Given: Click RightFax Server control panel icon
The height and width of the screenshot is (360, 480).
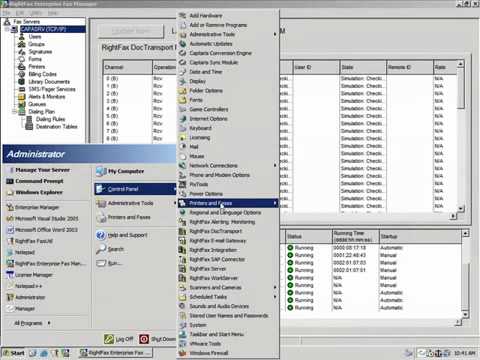Looking at the screenshot, I should pyautogui.click(x=183, y=269).
